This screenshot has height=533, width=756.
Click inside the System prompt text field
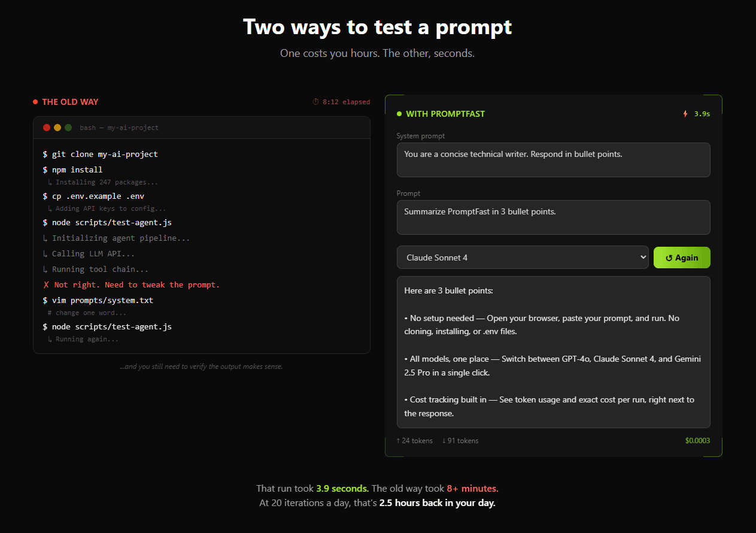point(553,159)
